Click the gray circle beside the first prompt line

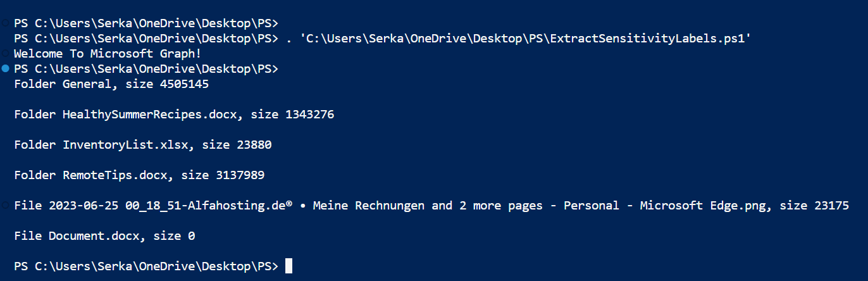point(6,22)
